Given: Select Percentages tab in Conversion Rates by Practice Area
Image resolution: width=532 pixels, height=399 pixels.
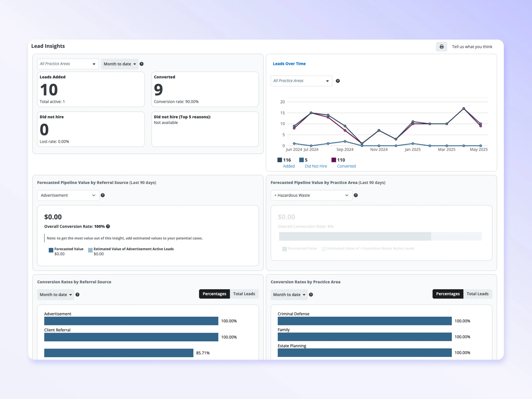Looking at the screenshot, I should pos(448,294).
